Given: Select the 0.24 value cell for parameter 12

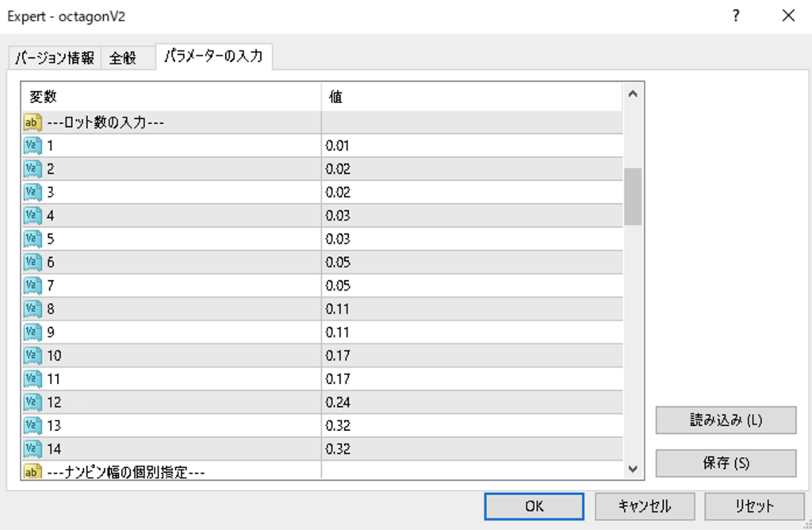Looking at the screenshot, I should coord(472,402).
